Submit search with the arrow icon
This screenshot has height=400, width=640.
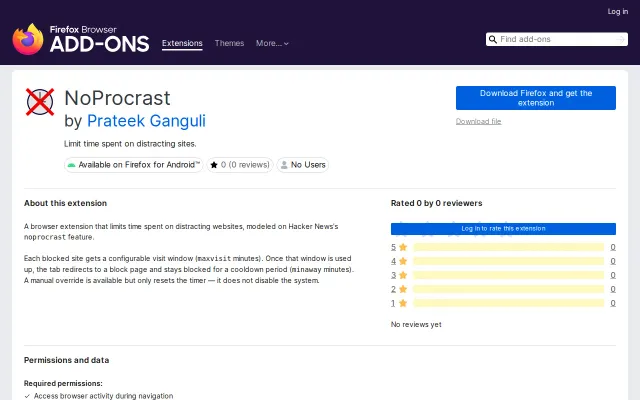point(620,39)
